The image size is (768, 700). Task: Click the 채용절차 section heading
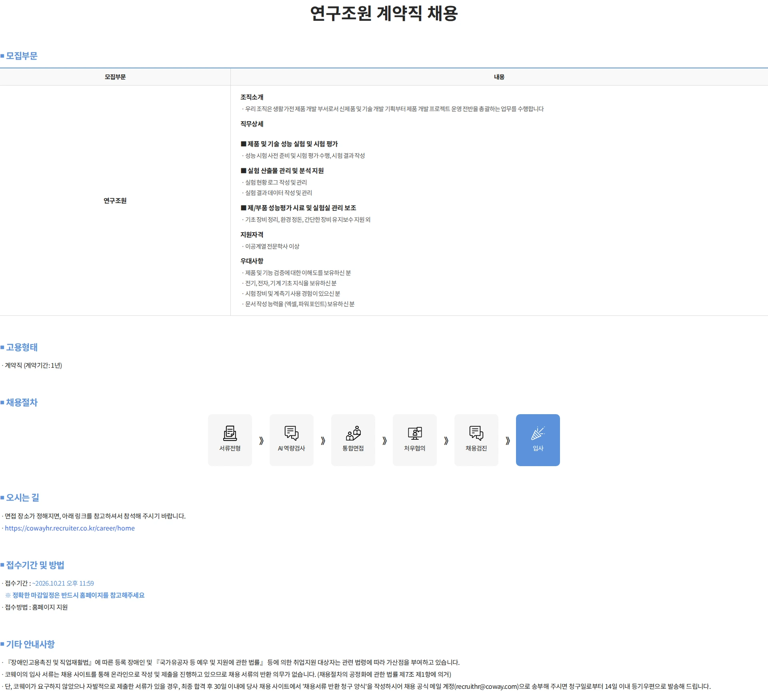point(22,402)
